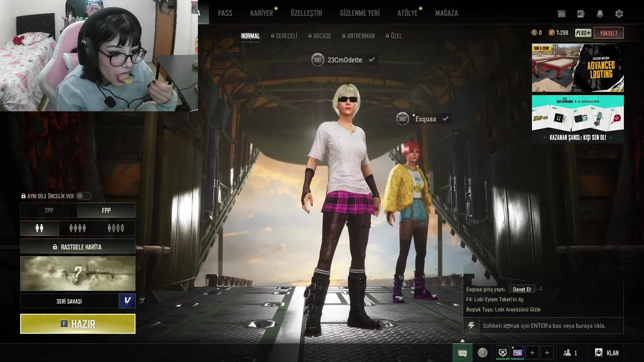644x362 pixels.
Task: Click the 7.269 BP balance
Action: 562,33
